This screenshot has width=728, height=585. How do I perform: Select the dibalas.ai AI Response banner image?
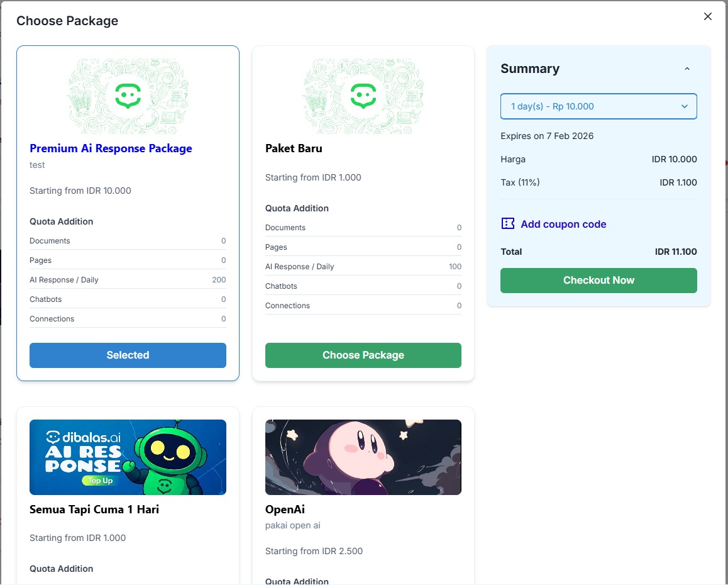pyautogui.click(x=128, y=457)
